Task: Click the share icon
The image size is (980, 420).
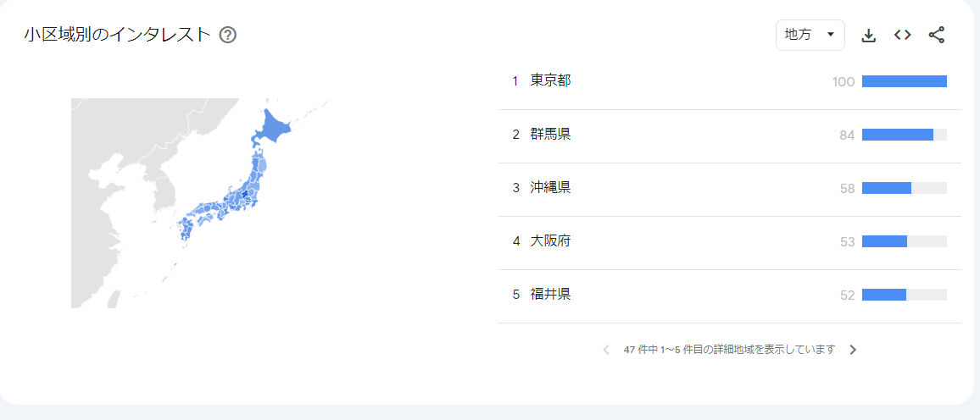Action: point(937,35)
